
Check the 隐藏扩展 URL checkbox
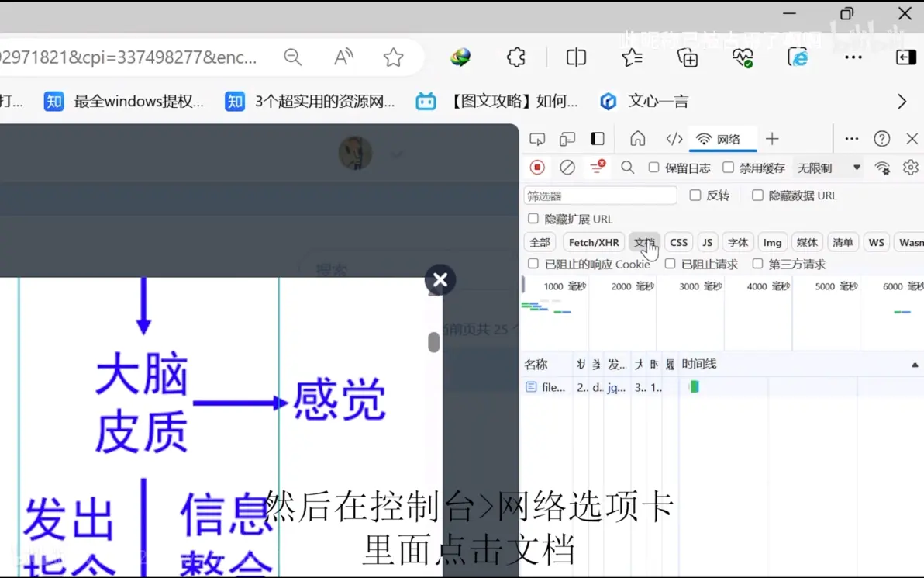pos(533,219)
